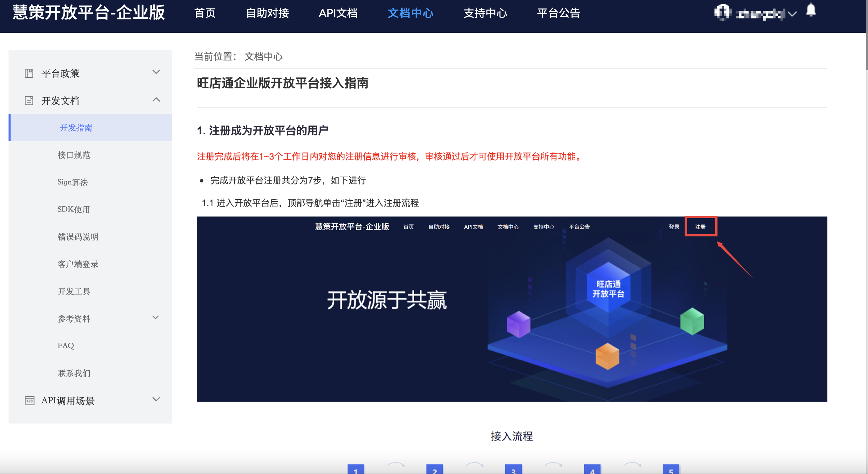Click the user avatar icon
This screenshot has width=868, height=474.
[x=722, y=13]
